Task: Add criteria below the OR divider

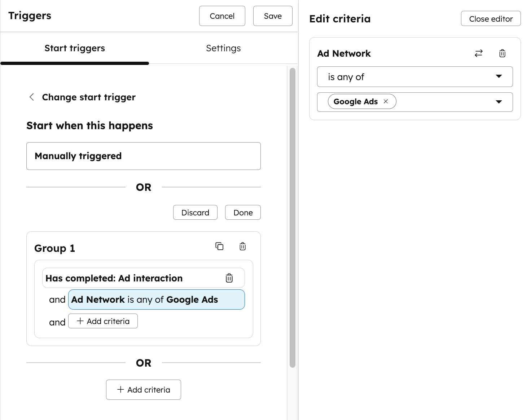Action: (x=143, y=389)
